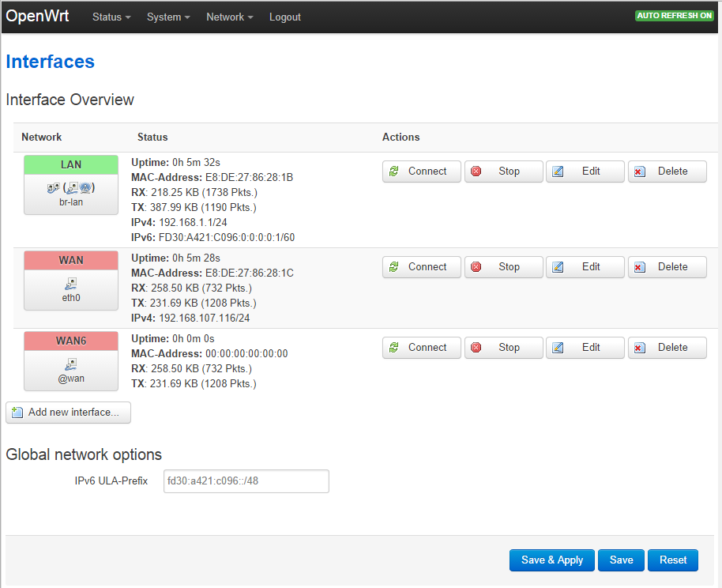The width and height of the screenshot is (722, 588).
Task: Stop the LAN interface
Action: point(503,171)
